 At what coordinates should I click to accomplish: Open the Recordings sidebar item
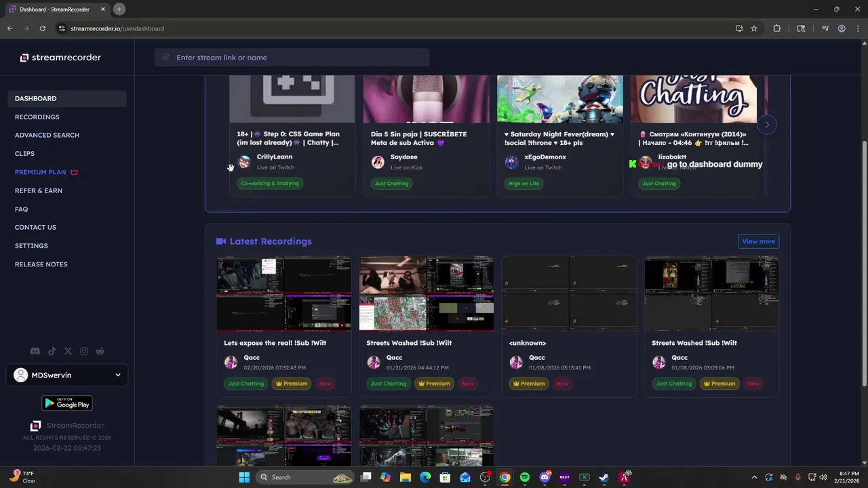[37, 117]
